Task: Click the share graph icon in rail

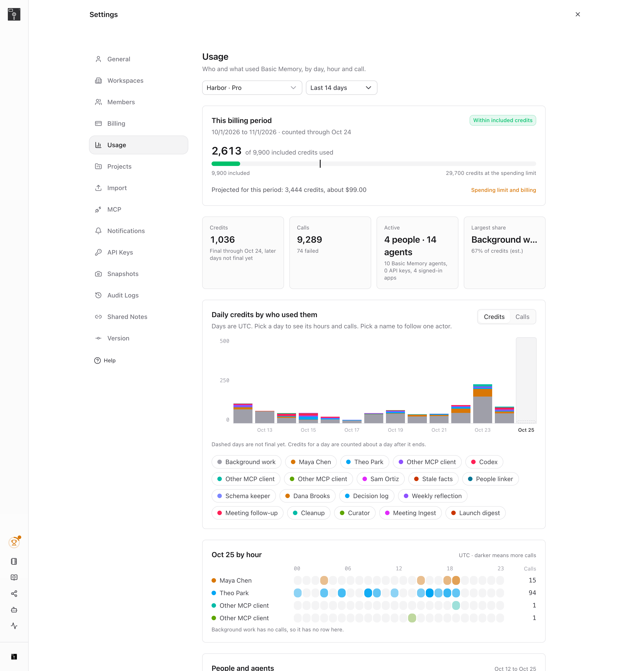Action: click(x=14, y=594)
